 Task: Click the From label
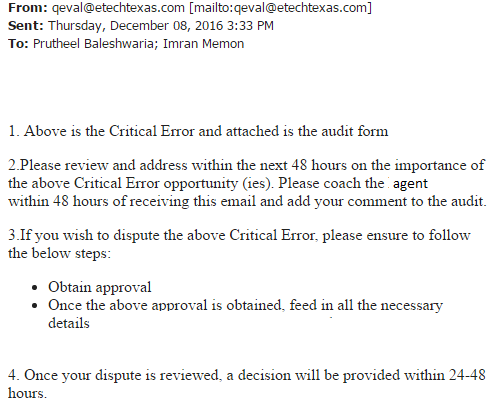click(28, 7)
